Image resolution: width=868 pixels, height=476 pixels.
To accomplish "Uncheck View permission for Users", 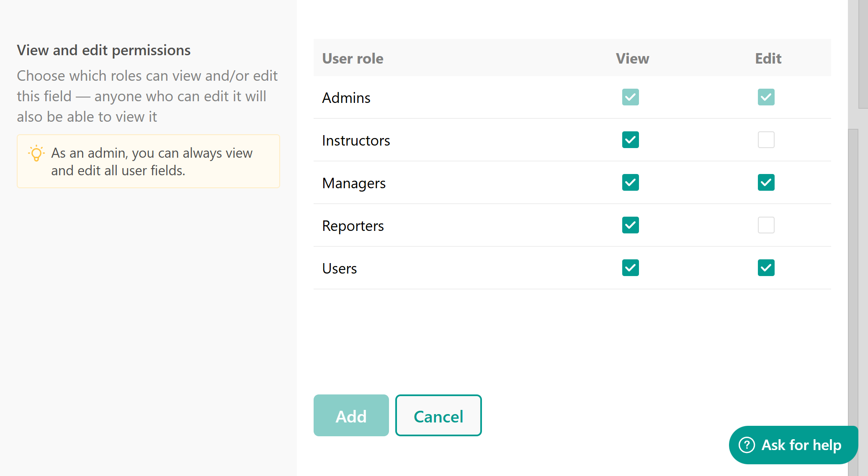I will tap(630, 268).
